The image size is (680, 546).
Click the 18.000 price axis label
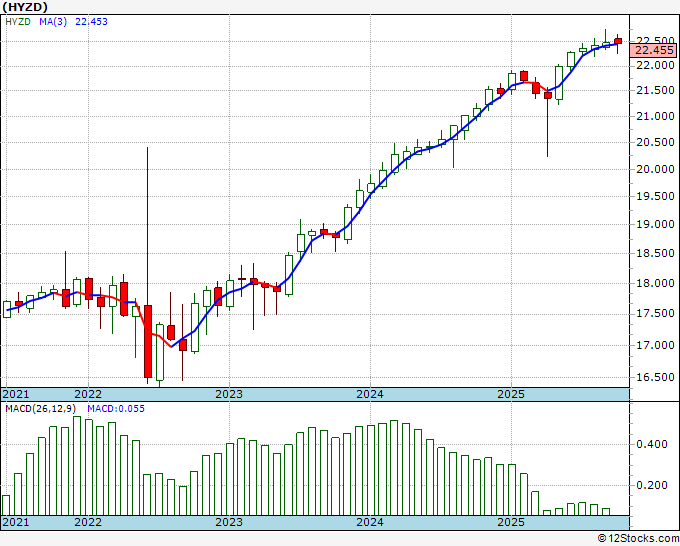(655, 283)
